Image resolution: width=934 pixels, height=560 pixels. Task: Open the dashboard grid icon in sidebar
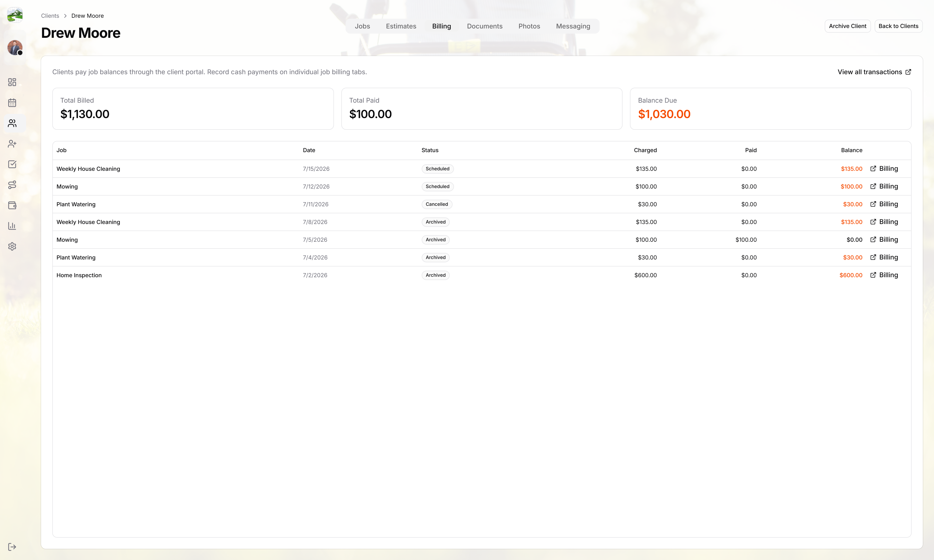coord(12,82)
